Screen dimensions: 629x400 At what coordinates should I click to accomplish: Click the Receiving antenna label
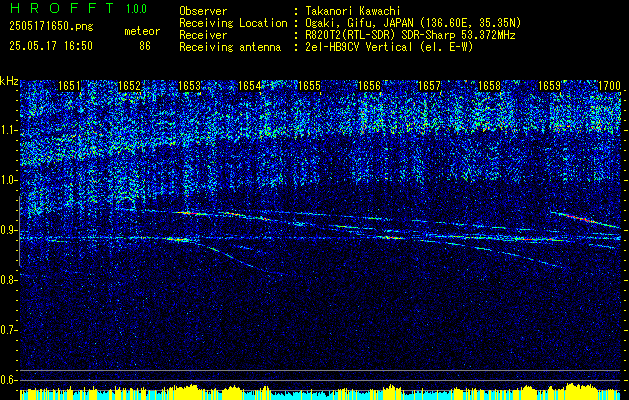point(230,47)
